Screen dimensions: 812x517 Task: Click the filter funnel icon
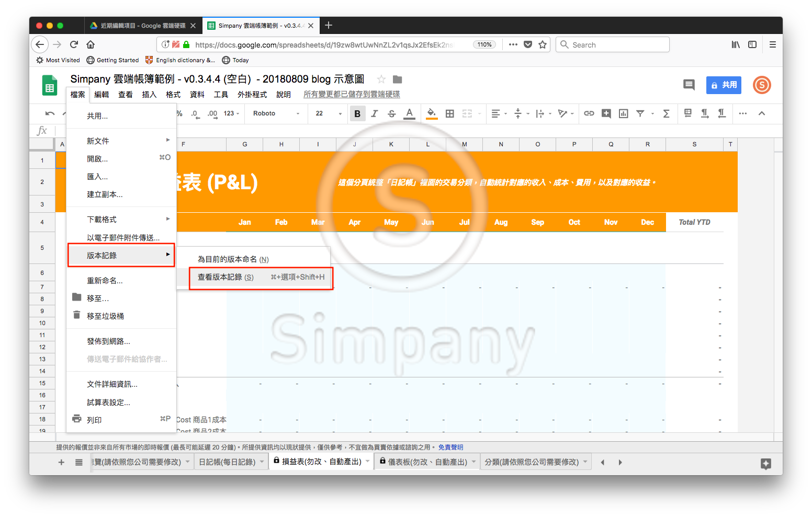point(640,113)
